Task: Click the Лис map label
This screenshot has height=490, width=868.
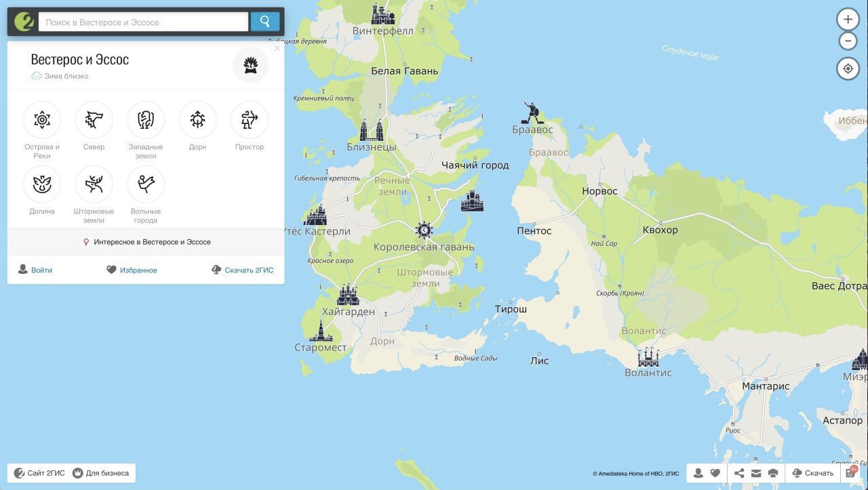Action: (539, 361)
